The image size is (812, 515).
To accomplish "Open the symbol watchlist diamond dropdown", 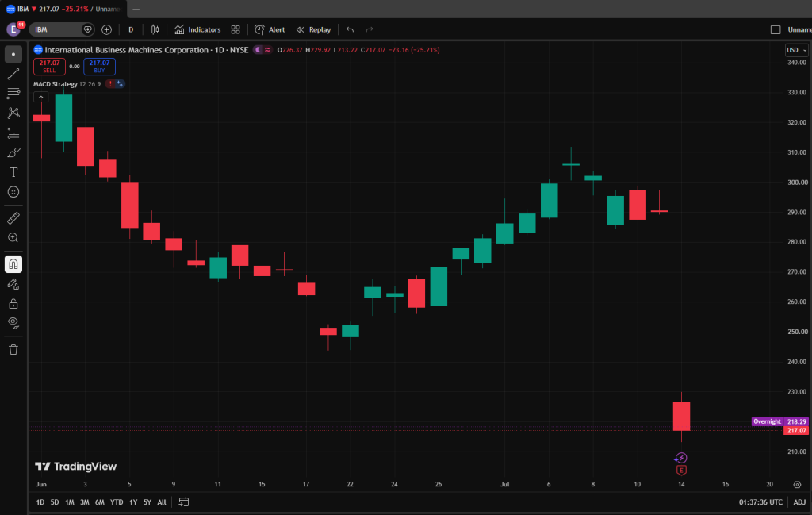I will [x=88, y=29].
